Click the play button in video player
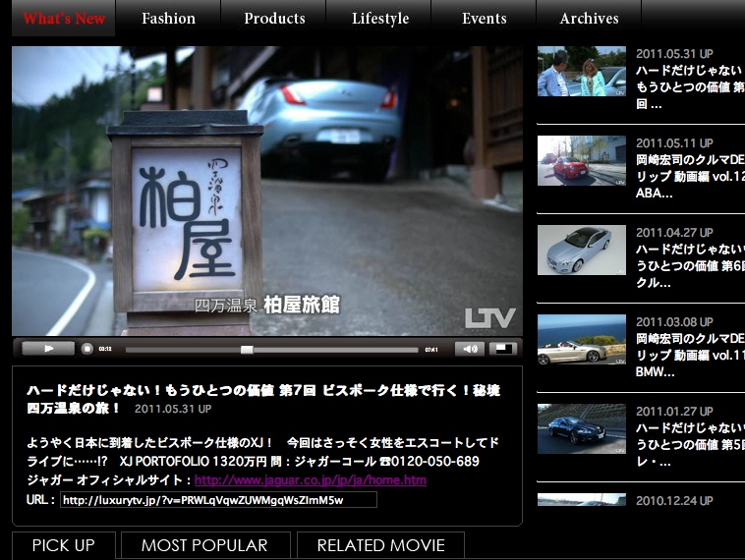745x560 pixels. [48, 349]
